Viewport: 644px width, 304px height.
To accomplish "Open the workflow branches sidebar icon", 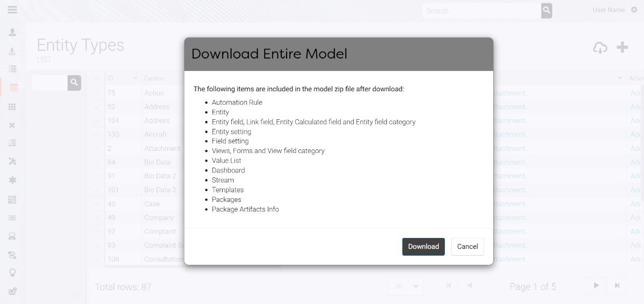I will click(x=12, y=255).
